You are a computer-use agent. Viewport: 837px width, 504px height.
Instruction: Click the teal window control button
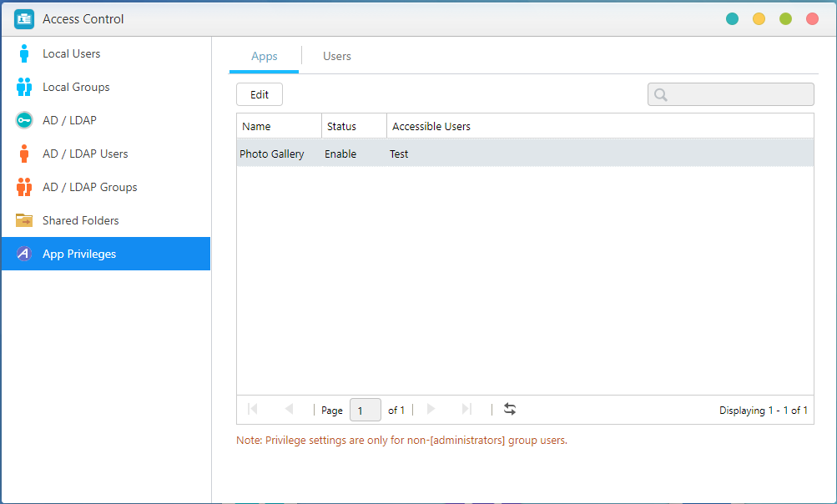pyautogui.click(x=733, y=19)
